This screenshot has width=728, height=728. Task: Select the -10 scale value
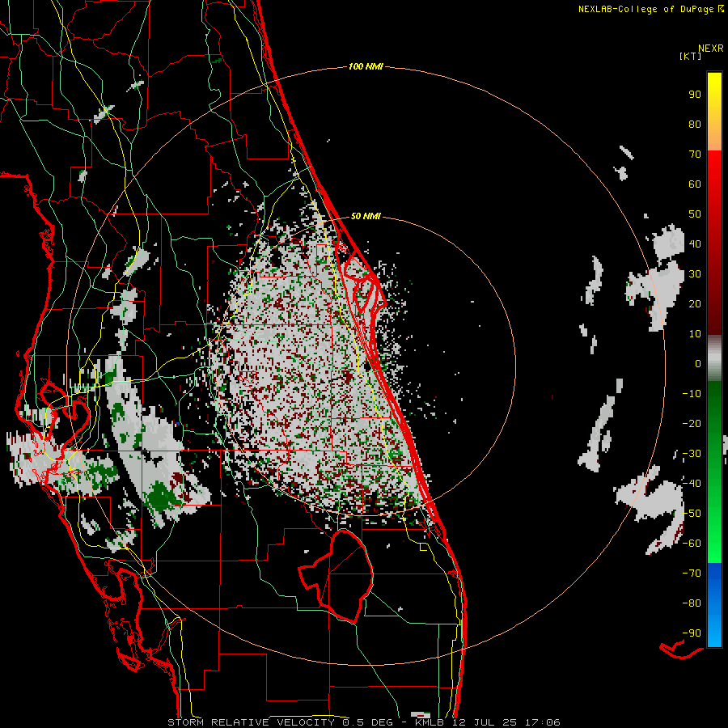click(x=692, y=394)
